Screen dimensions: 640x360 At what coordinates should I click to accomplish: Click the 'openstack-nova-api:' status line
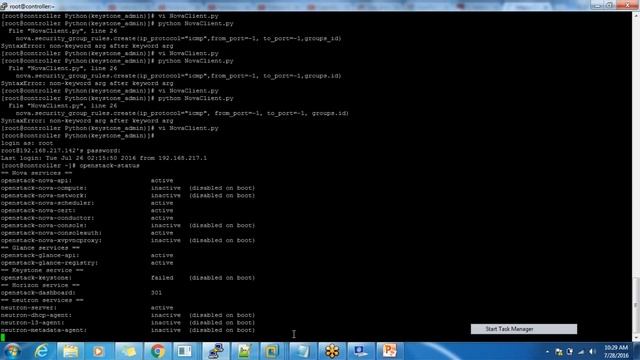(x=87, y=180)
